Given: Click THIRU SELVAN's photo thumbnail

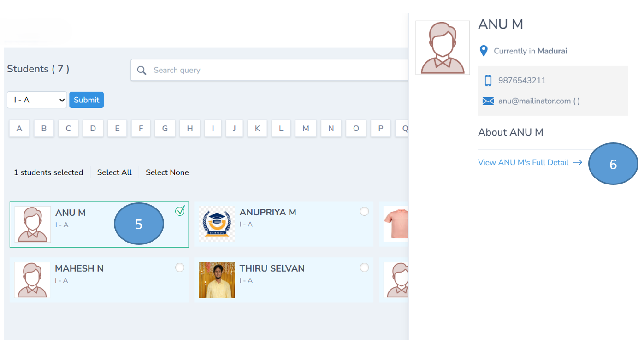Looking at the screenshot, I should click(217, 280).
